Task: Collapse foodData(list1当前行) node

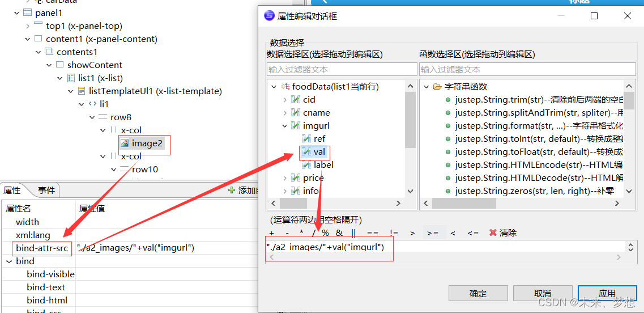Action: (274, 86)
